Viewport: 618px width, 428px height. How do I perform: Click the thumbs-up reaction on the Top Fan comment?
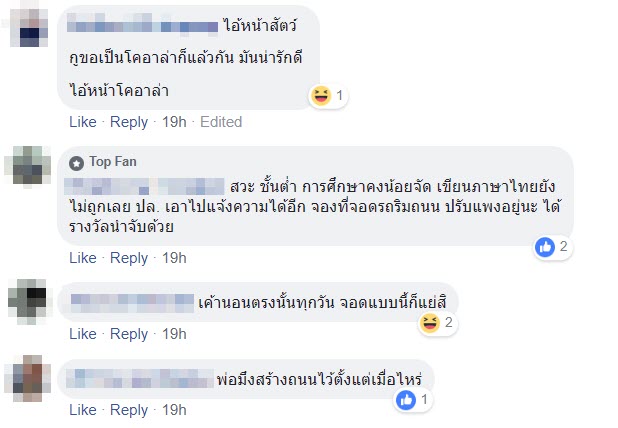[x=545, y=246]
